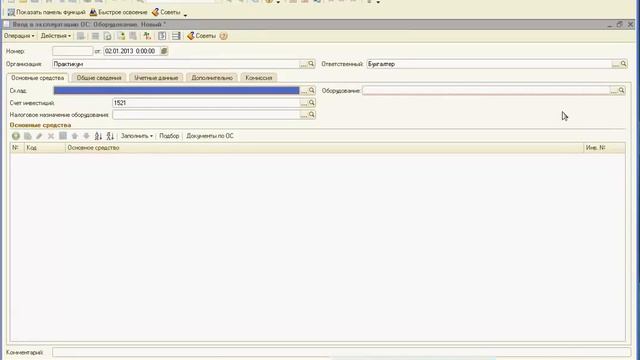Image resolution: width=640 pixels, height=360 pixels.
Task: Click the highlighted Склад field
Action: [176, 91]
